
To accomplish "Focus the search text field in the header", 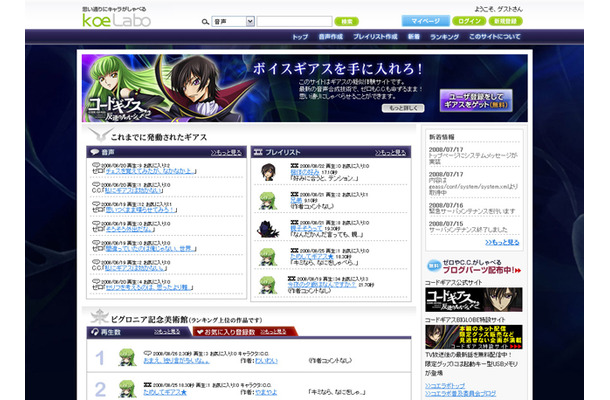I will tap(294, 21).
